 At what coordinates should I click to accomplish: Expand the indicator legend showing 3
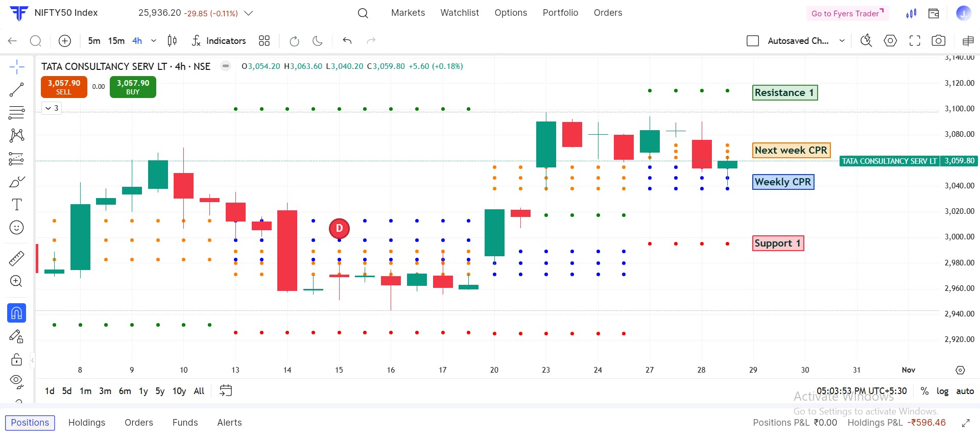[x=52, y=108]
